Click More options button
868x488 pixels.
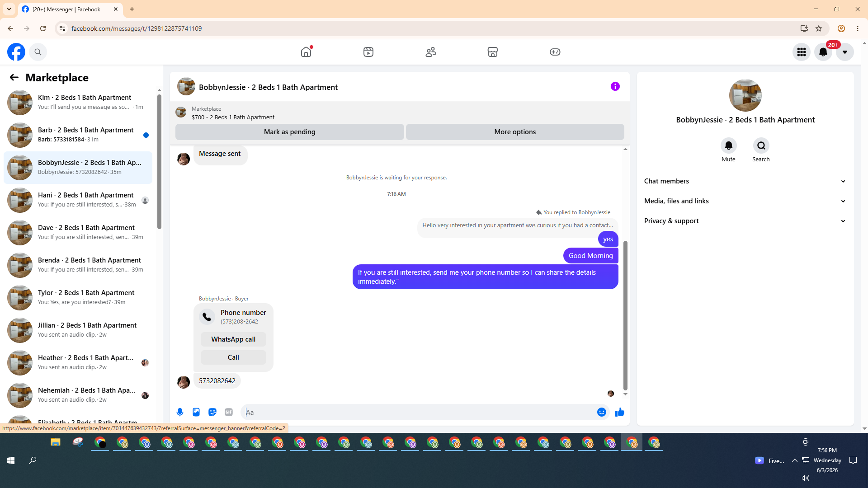[x=515, y=132]
